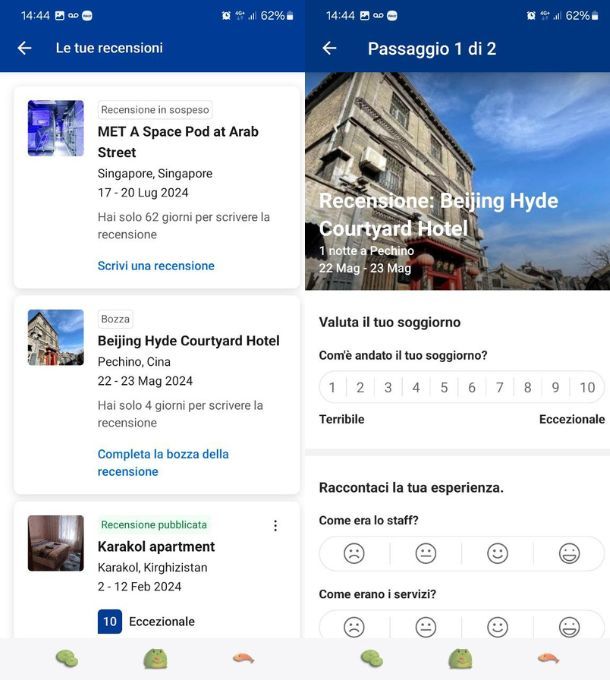
Task: Go back from Le tue recensioni screen
Action: [24, 48]
